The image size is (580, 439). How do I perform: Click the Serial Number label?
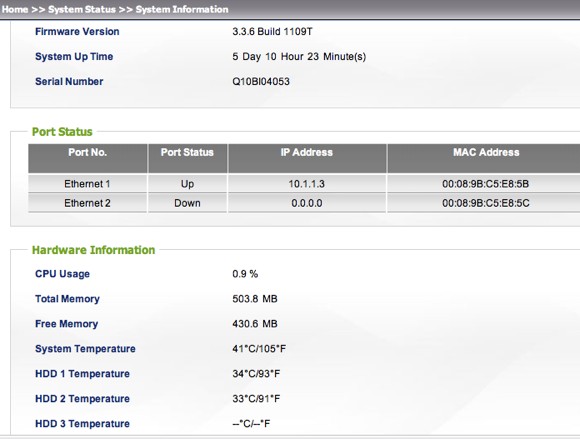point(69,81)
